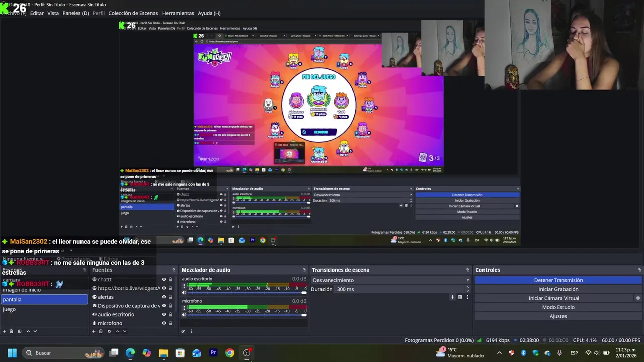644x362 pixels.
Task: Toggle lock on microfono source
Action: pyautogui.click(x=170, y=323)
